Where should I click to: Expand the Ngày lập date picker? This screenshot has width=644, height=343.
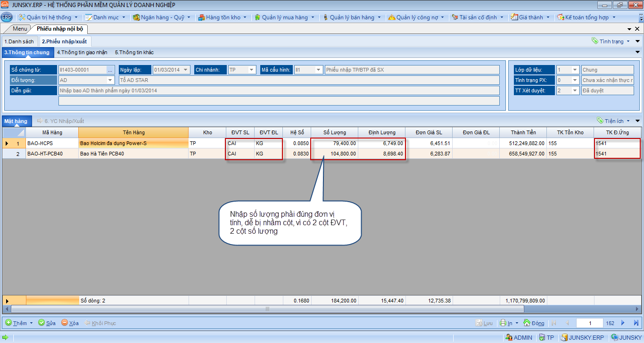[x=186, y=70]
